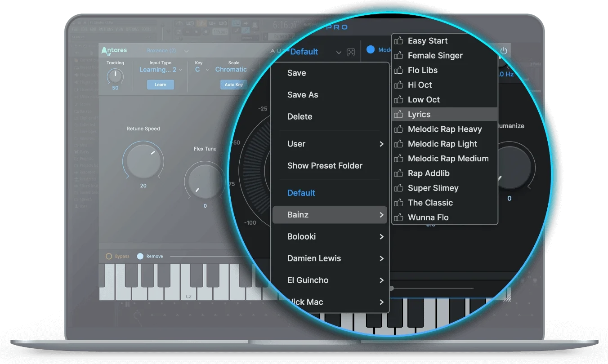Expand the Bolooki submenu arrow
This screenshot has width=608, height=364.
click(x=381, y=236)
